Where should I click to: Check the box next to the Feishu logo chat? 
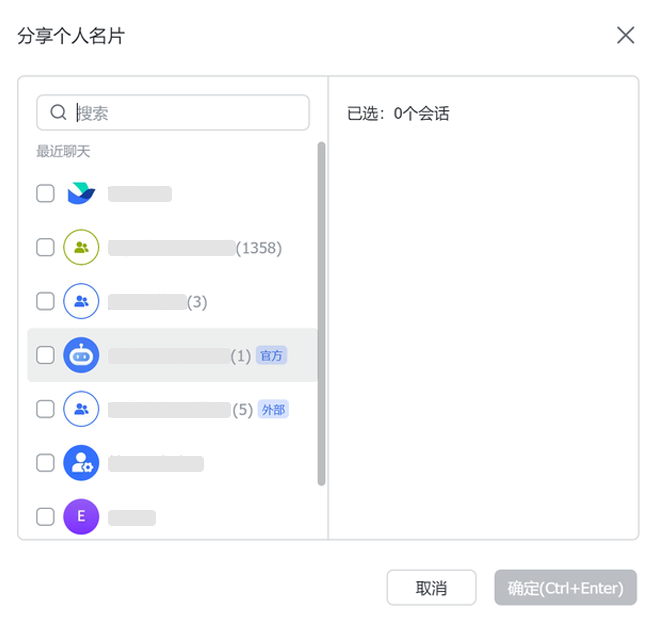click(45, 193)
